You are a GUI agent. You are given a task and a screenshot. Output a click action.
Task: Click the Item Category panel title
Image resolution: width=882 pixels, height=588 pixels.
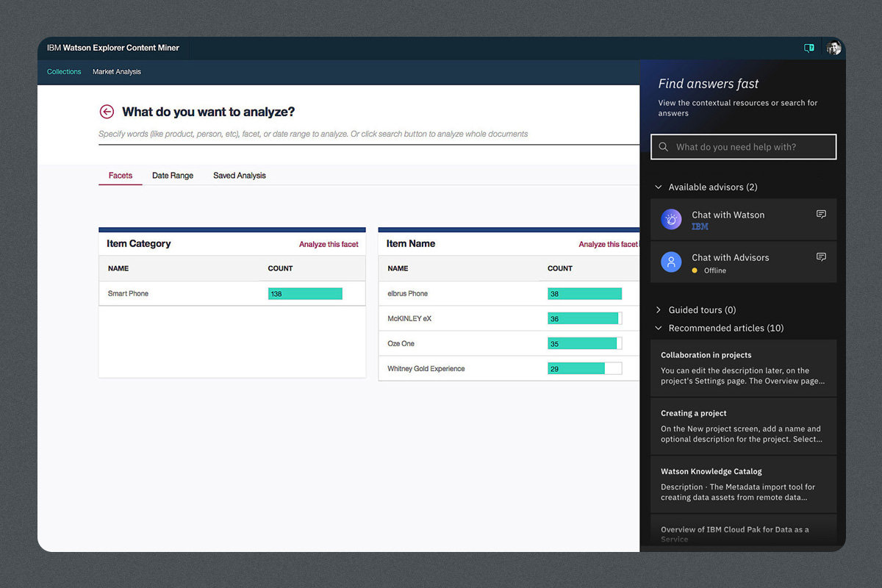pos(139,244)
